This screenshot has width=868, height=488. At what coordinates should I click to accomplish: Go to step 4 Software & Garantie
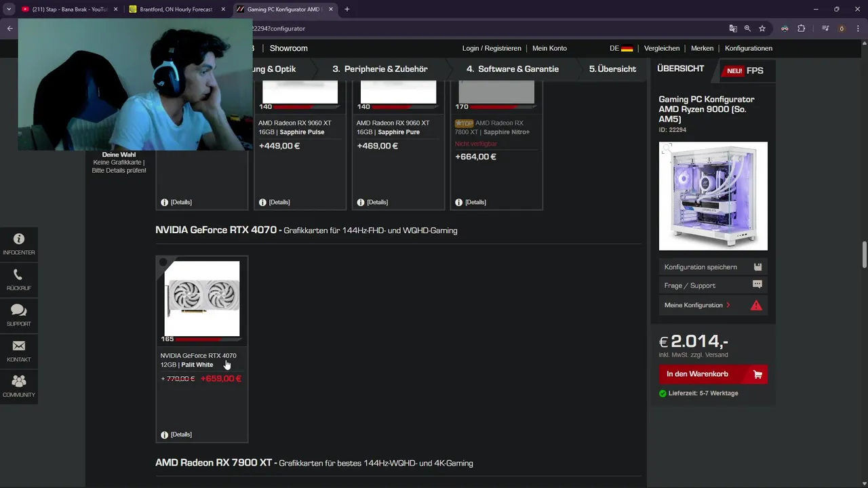pyautogui.click(x=513, y=69)
